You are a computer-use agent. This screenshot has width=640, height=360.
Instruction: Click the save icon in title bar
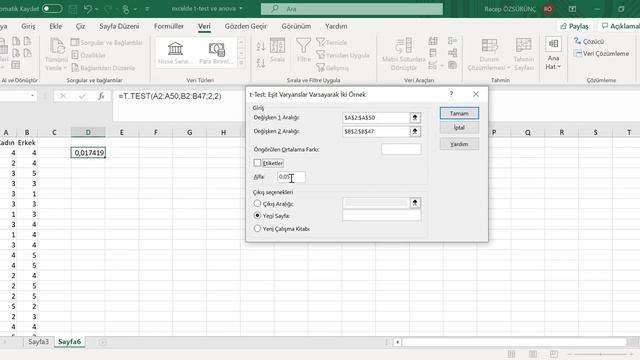tap(73, 9)
